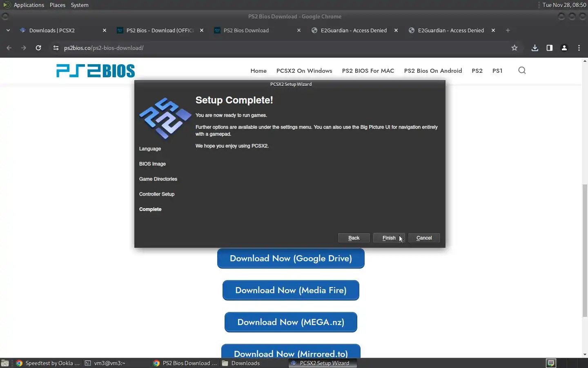Bookmark this page with the star icon
The width and height of the screenshot is (588, 368).
pos(514,48)
